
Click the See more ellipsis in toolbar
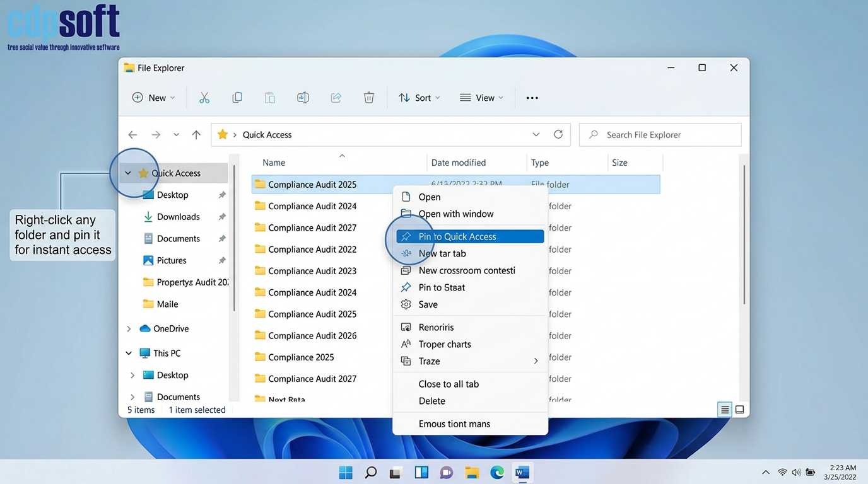532,98
